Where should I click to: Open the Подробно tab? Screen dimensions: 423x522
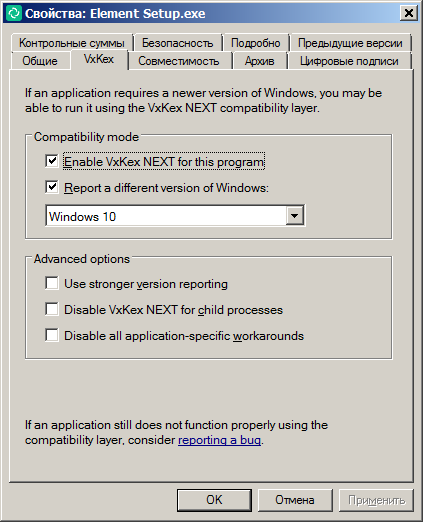(256, 43)
